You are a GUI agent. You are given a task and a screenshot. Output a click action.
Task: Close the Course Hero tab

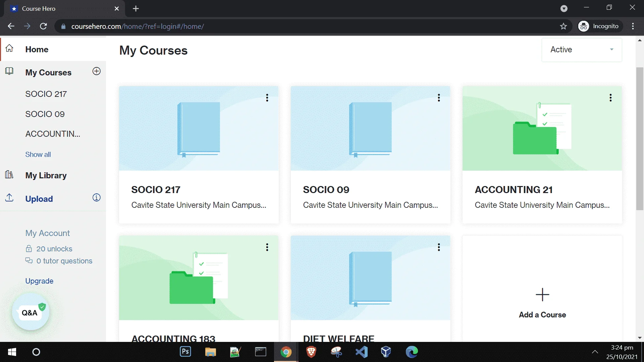[117, 9]
